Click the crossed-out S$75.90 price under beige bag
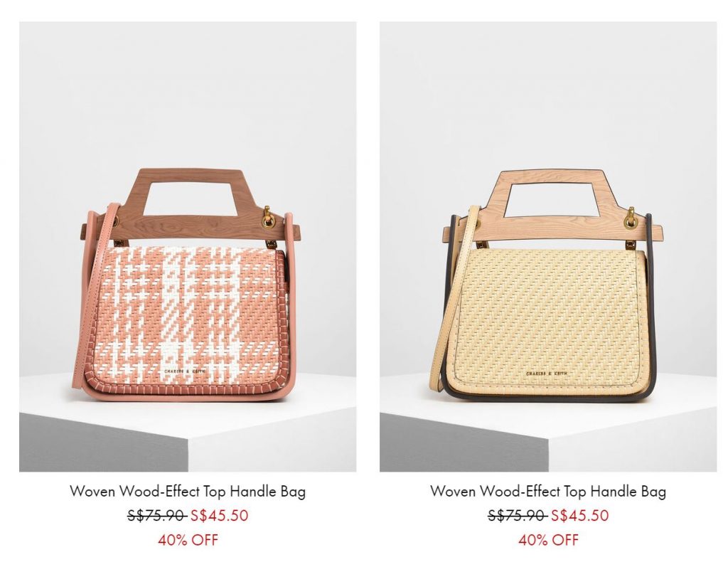728x582 pixels. (x=518, y=515)
